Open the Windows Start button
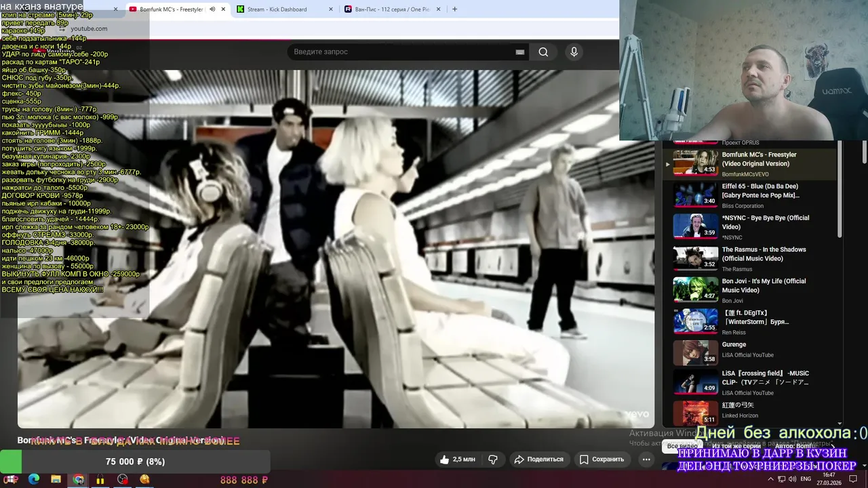This screenshot has height=488, width=868. (11, 479)
